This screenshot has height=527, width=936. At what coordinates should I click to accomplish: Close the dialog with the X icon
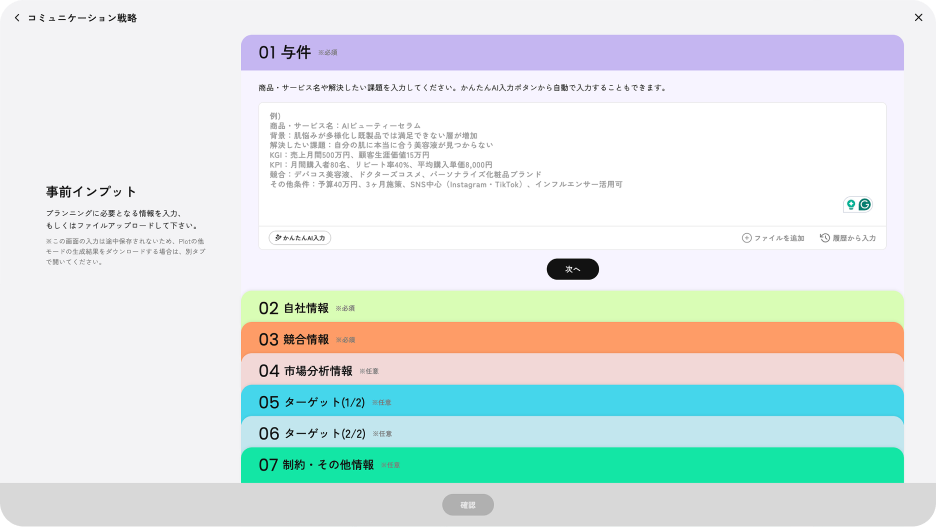918,18
